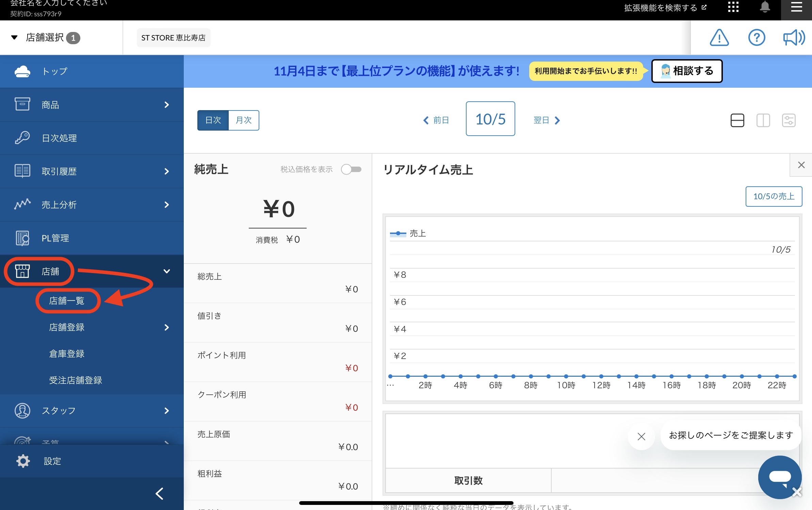
Task: Open the apps grid icon in header
Action: click(733, 7)
